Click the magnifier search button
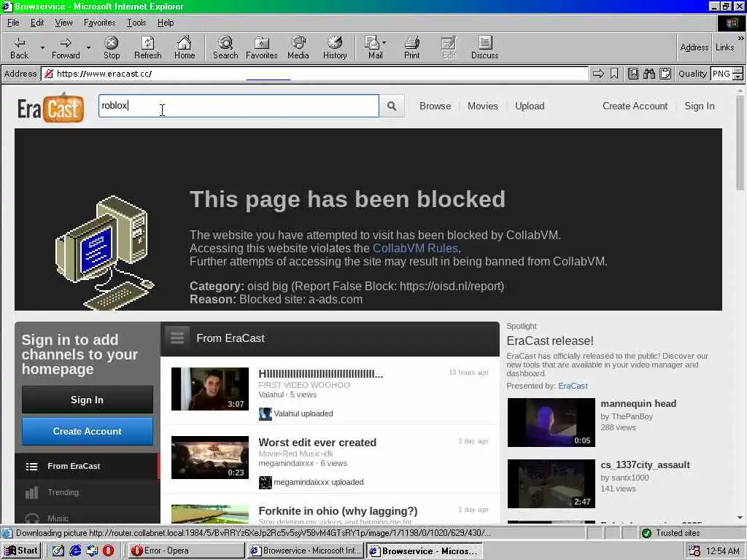 click(392, 106)
